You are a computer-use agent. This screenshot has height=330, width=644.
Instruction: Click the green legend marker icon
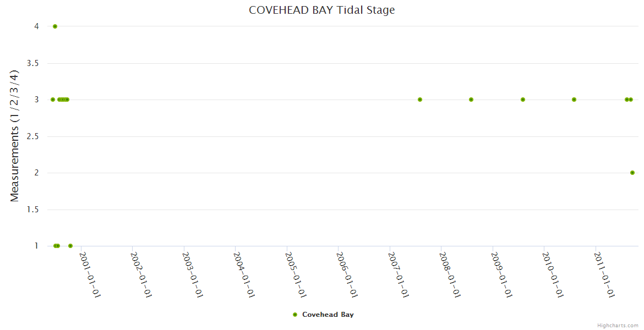tap(295, 315)
